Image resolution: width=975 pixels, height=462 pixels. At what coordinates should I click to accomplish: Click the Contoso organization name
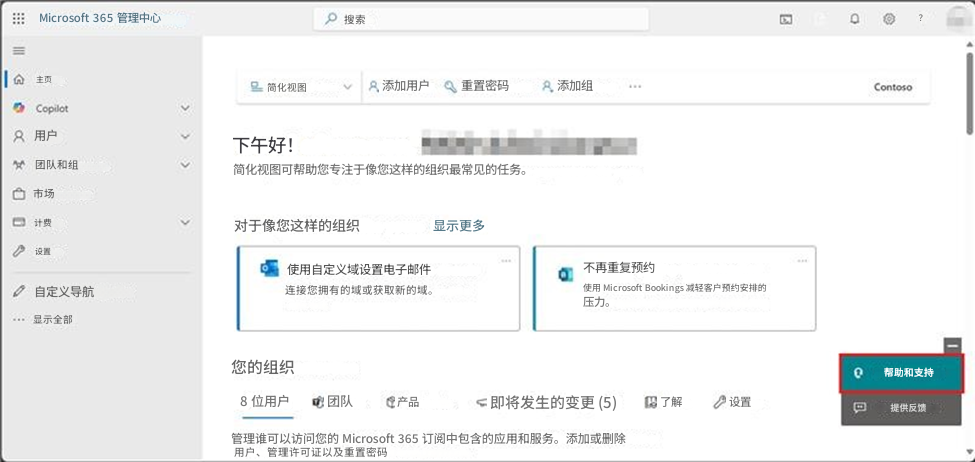click(893, 87)
